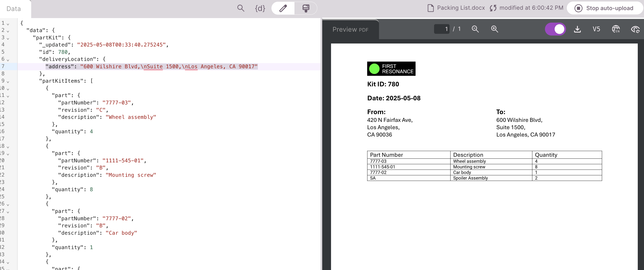Zoom out the PDF preview
644x270 pixels.
(x=475, y=29)
